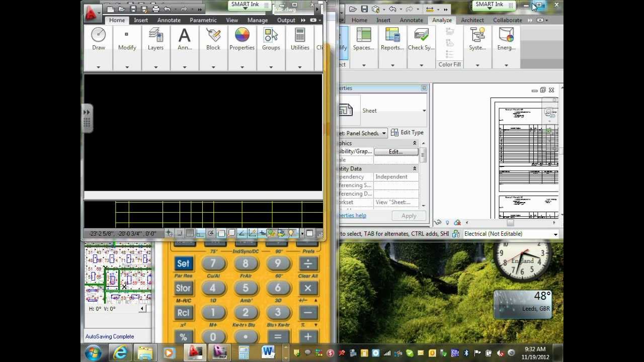This screenshot has height=362, width=644.
Task: Click Microsoft Word icon in taskbar
Action: point(267,352)
